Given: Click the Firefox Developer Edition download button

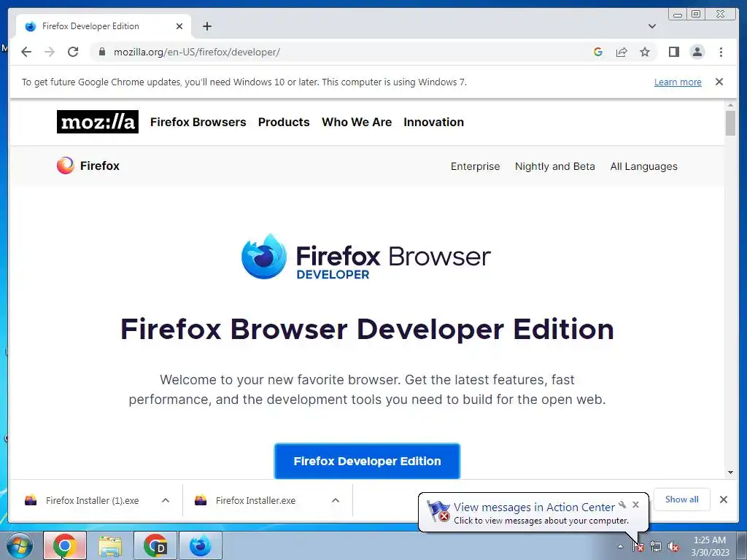Looking at the screenshot, I should (x=367, y=461).
